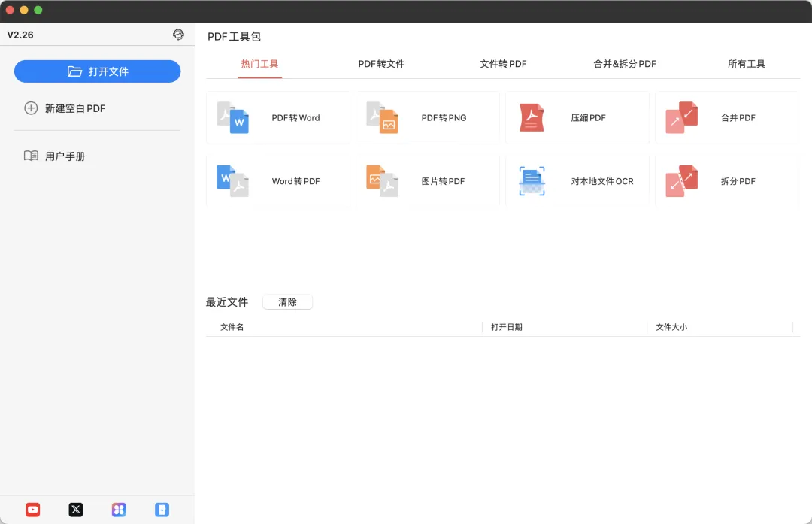Click the V2.26 version label
The image size is (812, 524).
tap(20, 35)
